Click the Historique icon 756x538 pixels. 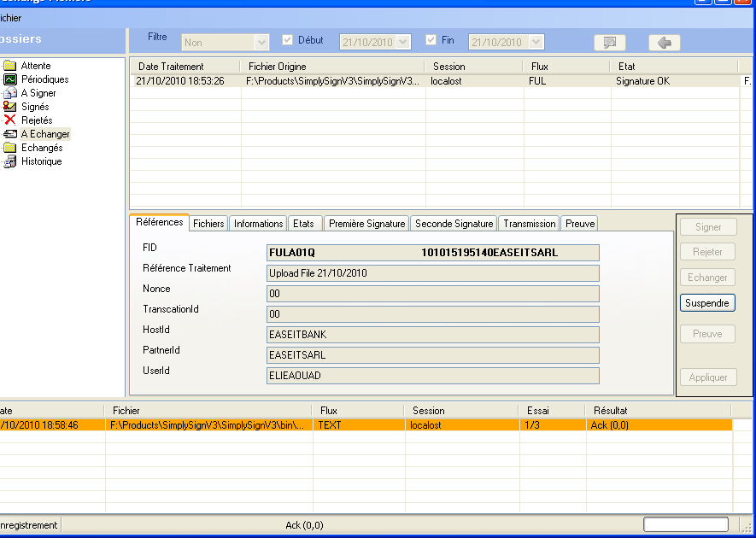tap(9, 161)
